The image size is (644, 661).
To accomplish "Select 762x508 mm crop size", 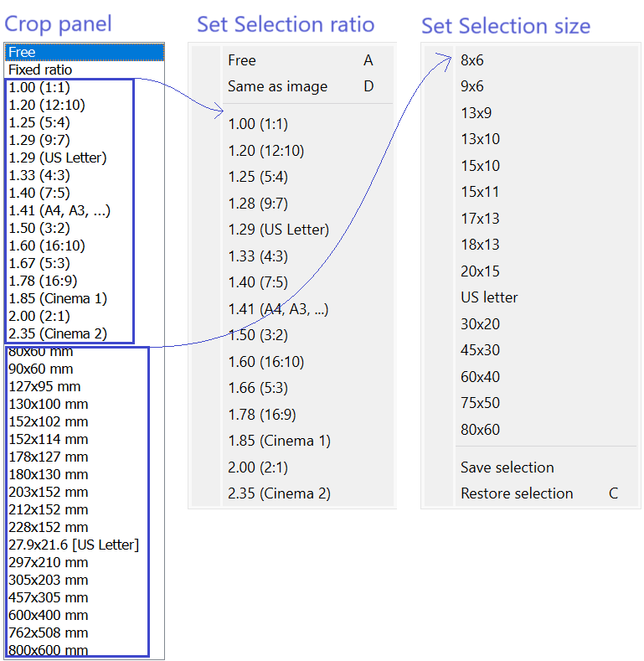I will coord(48,633).
